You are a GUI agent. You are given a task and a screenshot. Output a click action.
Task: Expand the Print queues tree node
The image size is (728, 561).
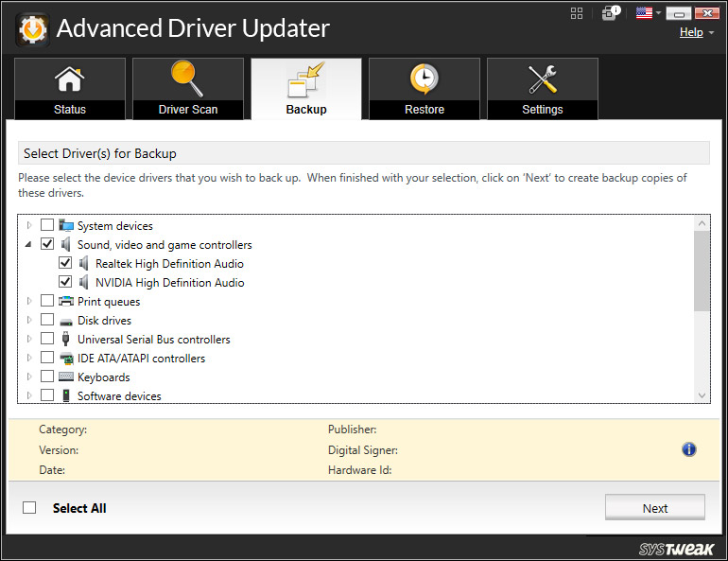(x=29, y=301)
